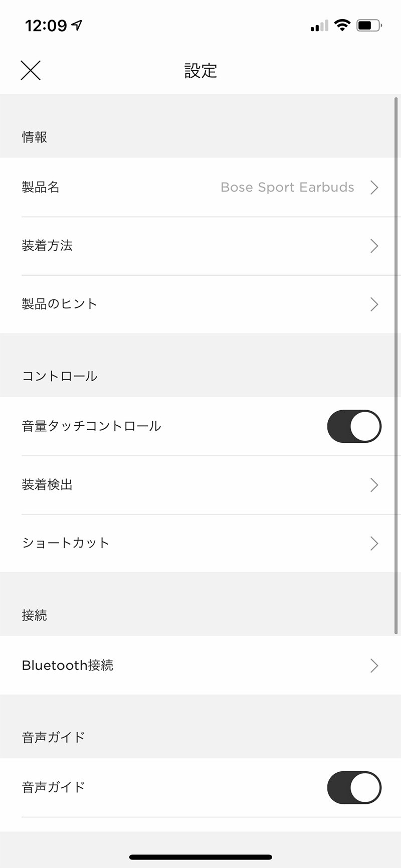
Task: Expand 製品のヒント chevron arrow
Action: point(374,304)
